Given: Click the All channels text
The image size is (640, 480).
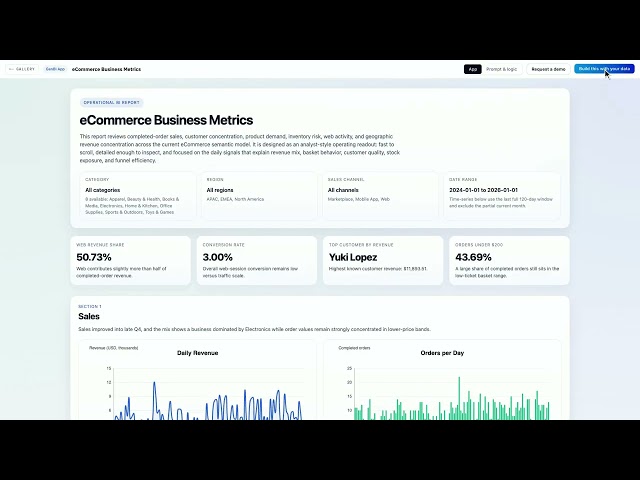Looking at the screenshot, I should 343,190.
